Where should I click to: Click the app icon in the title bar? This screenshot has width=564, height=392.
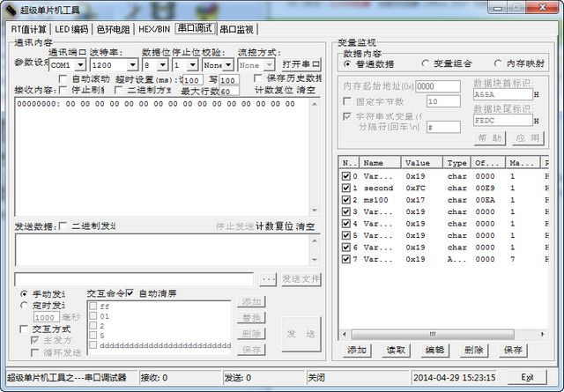pyautogui.click(x=10, y=9)
